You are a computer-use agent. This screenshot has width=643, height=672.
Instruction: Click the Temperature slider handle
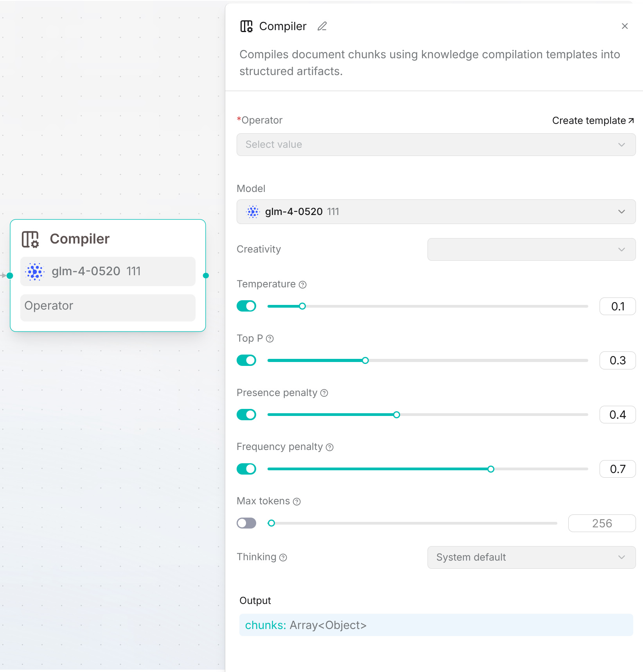click(302, 306)
